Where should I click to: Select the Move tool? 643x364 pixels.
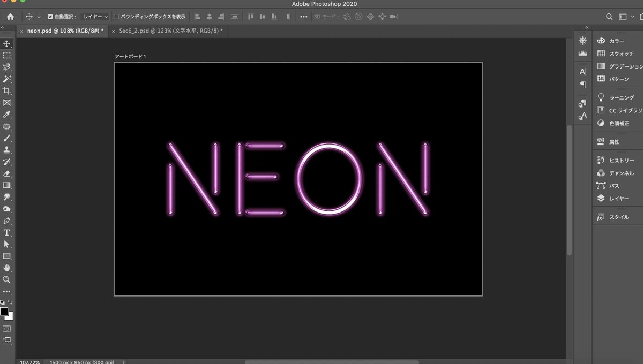coord(7,43)
